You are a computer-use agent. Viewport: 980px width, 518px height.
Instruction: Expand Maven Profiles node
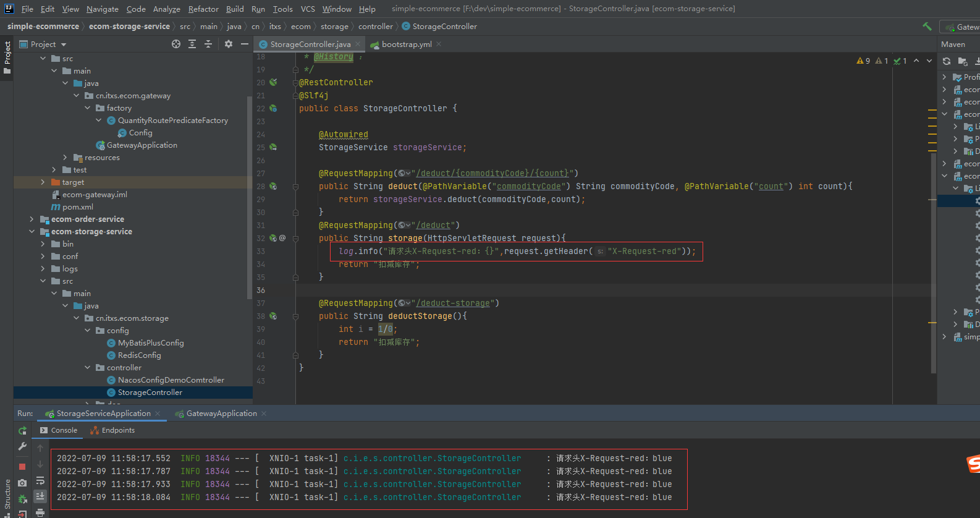point(944,77)
